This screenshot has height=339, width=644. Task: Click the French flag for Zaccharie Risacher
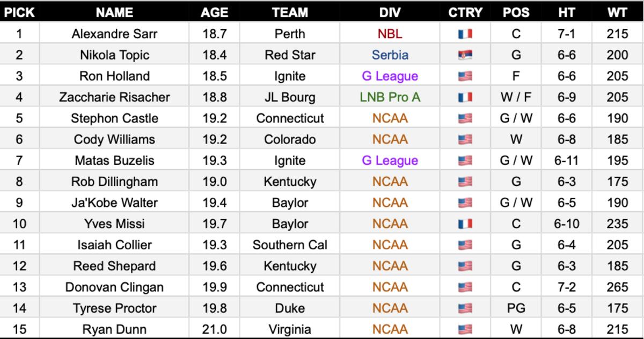coord(465,97)
